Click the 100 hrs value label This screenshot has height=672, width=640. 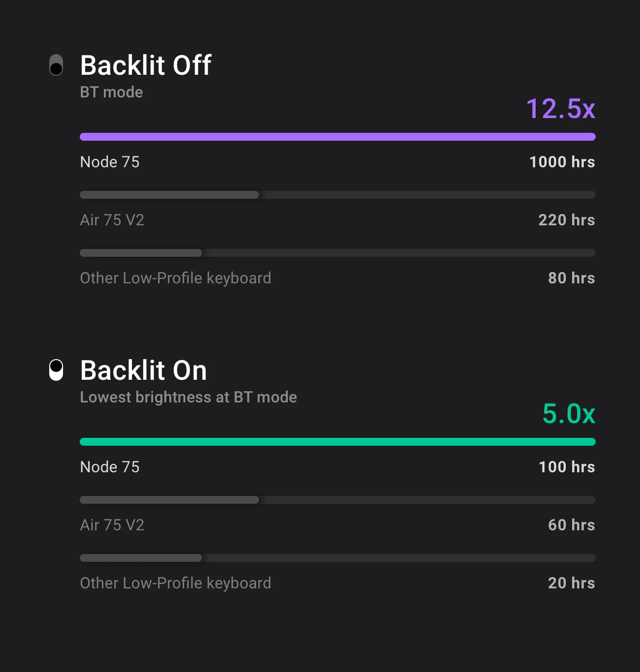567,467
